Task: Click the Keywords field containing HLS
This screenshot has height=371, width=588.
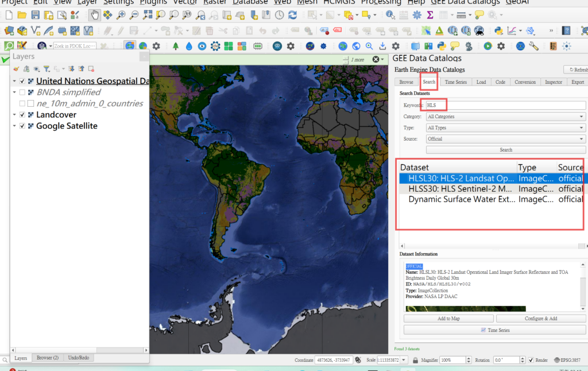Action: [x=504, y=106]
